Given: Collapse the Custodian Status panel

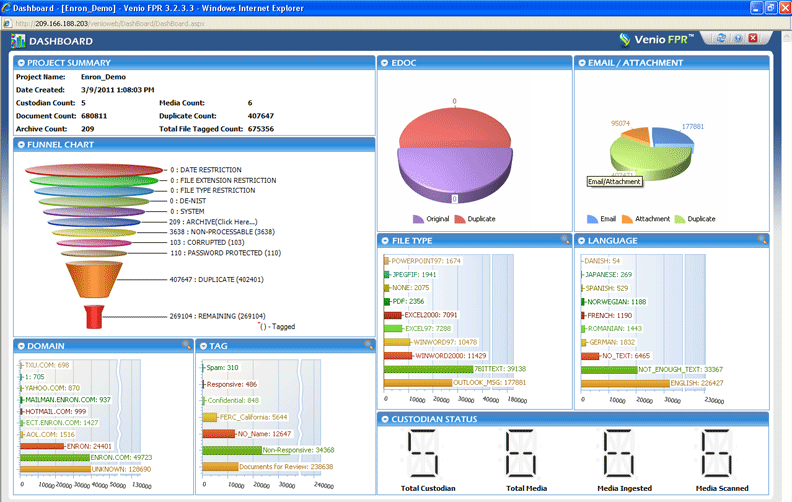Looking at the screenshot, I should point(385,419).
